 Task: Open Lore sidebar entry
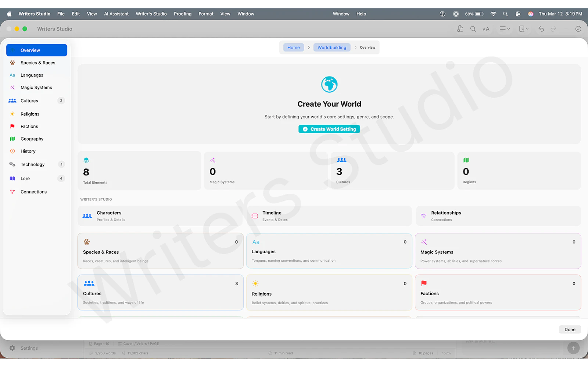click(x=37, y=178)
